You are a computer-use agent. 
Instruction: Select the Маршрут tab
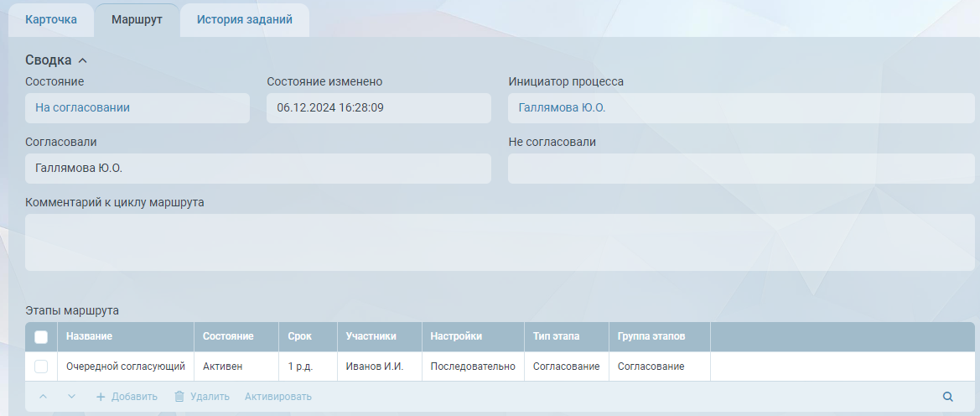click(x=137, y=20)
